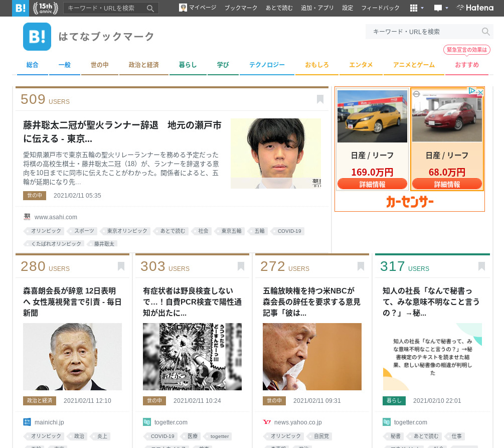Viewport: 504px width, 448px height.
Task: Click the manga panel thumbnail
Action: (192, 357)
